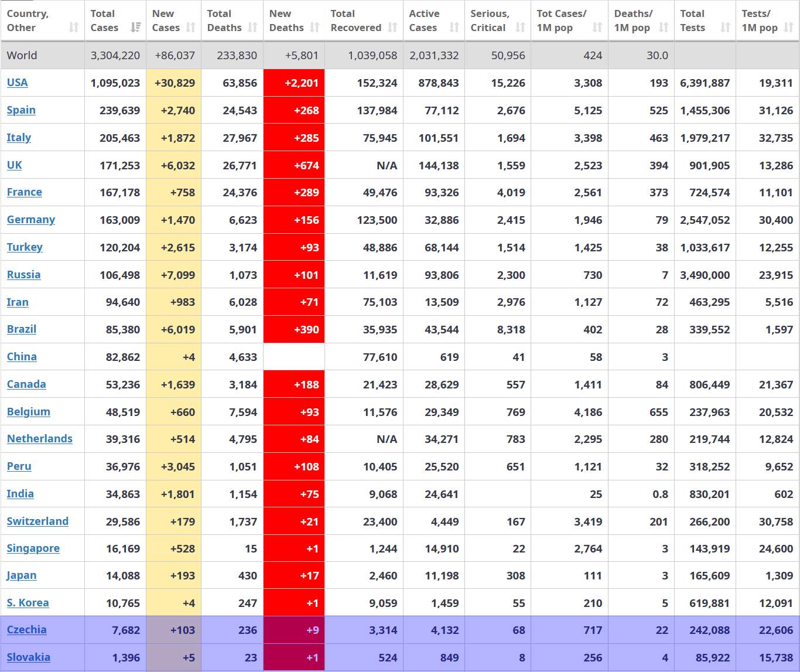Open the Netherlands link
800x672 pixels.
click(x=40, y=439)
